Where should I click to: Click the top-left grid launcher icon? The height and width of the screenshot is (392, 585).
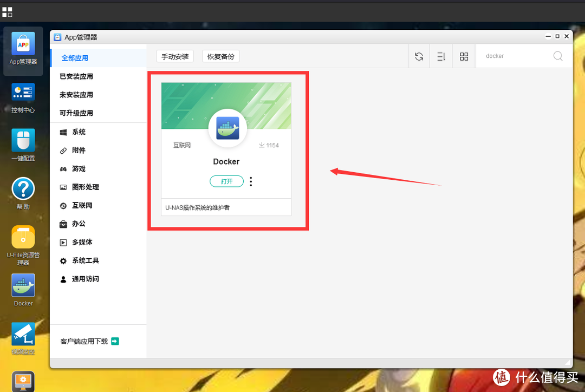7,12
